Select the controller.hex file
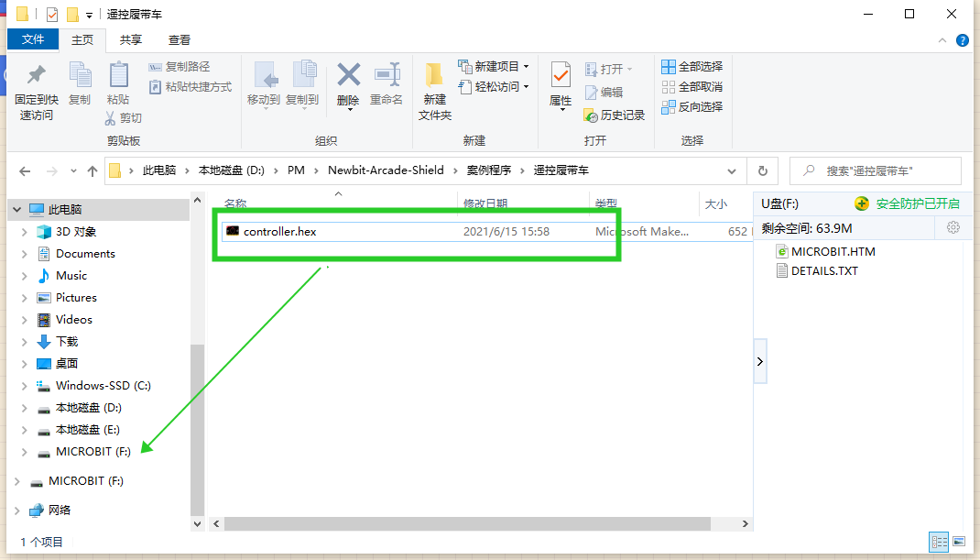The image size is (980, 560). 280,232
